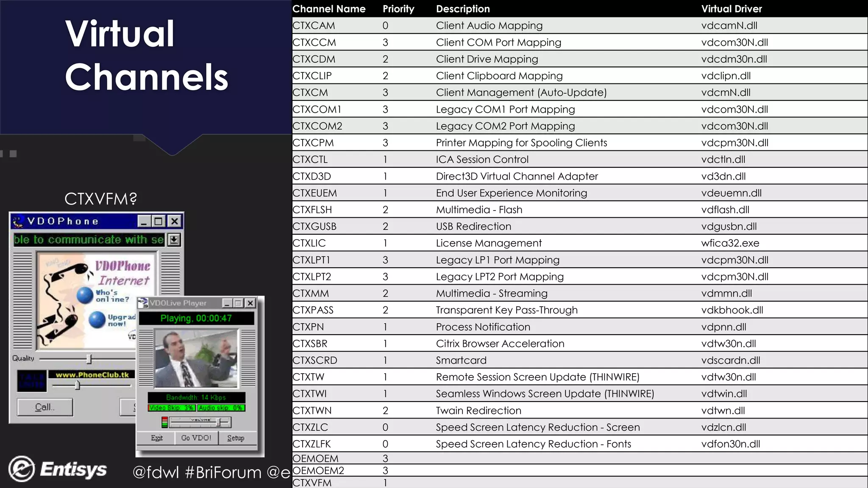Click Legacy LPT2 Port Mapping description
Viewport: 868px width, 488px height.
click(x=500, y=277)
